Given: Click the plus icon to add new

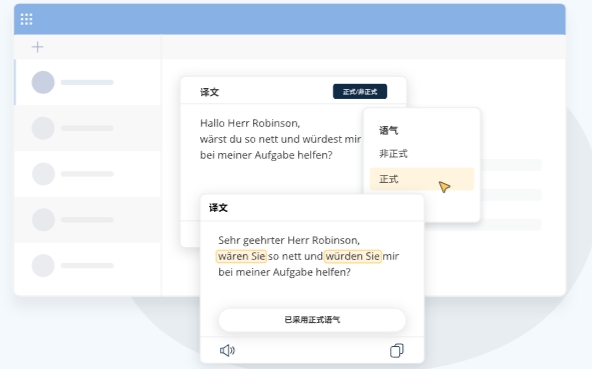Looking at the screenshot, I should coord(37,47).
